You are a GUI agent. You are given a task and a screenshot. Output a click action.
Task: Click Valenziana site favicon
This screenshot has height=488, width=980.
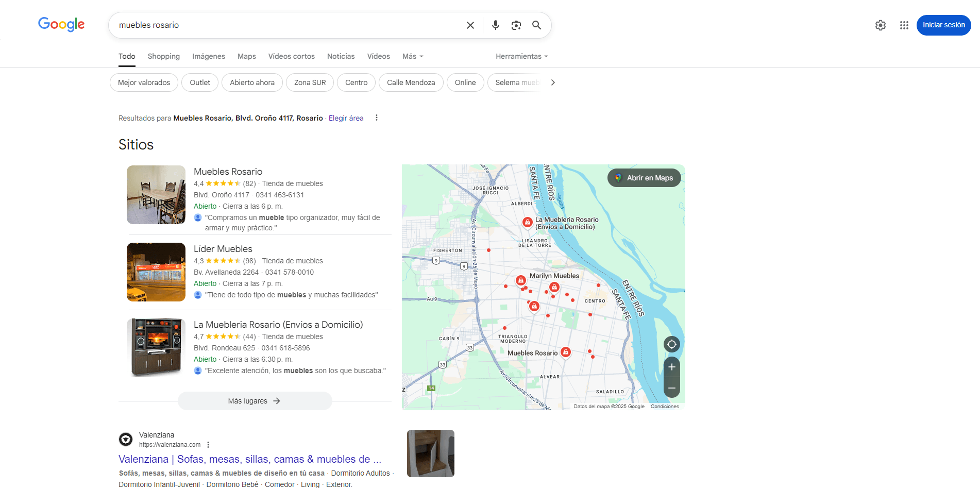(126, 440)
